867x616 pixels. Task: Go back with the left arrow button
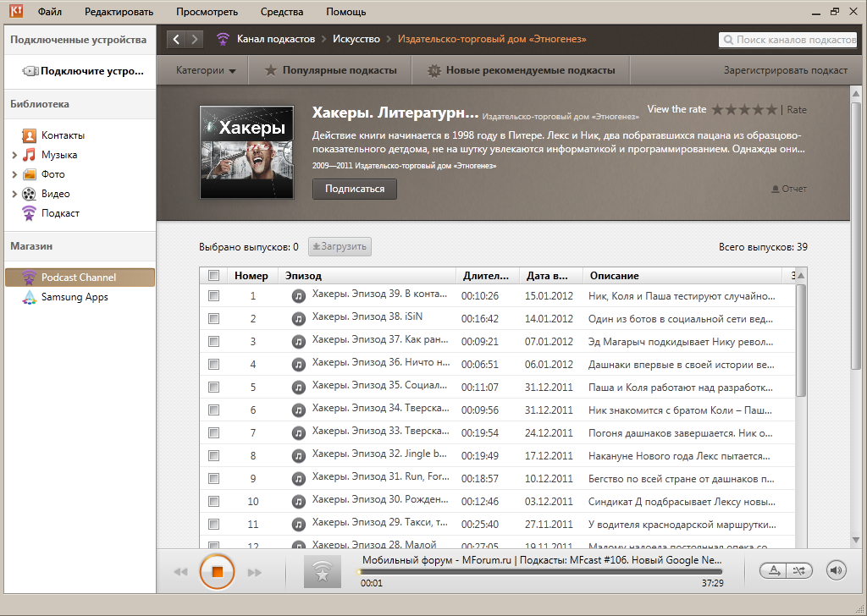coord(176,39)
